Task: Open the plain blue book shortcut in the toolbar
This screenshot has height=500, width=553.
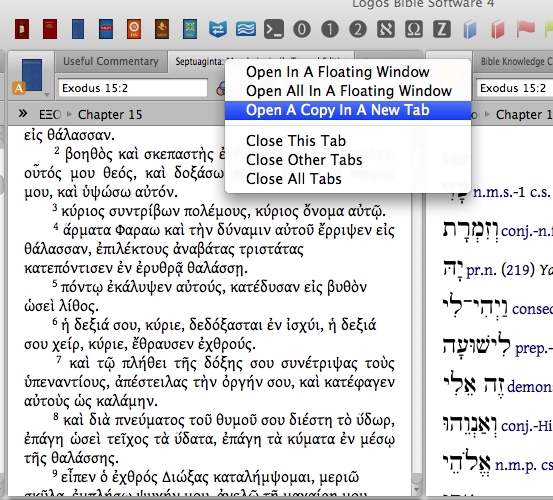Action: click(78, 29)
